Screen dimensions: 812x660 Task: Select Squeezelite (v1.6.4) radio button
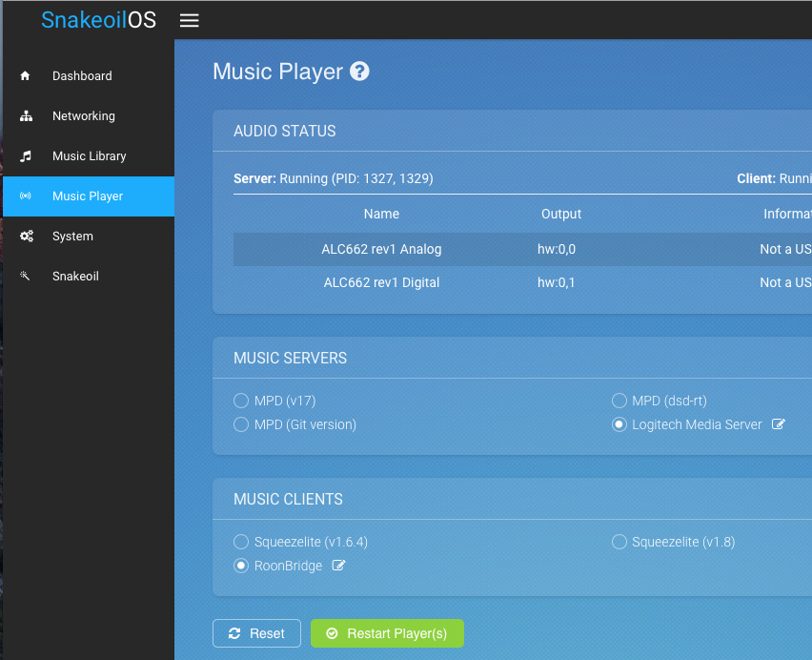[x=241, y=542]
